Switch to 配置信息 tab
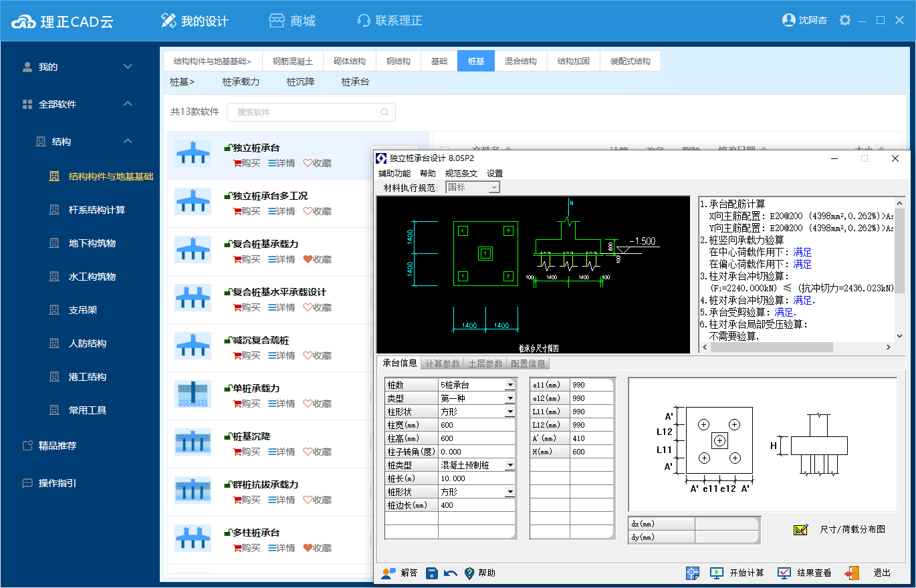The width and height of the screenshot is (916, 588). [x=528, y=363]
